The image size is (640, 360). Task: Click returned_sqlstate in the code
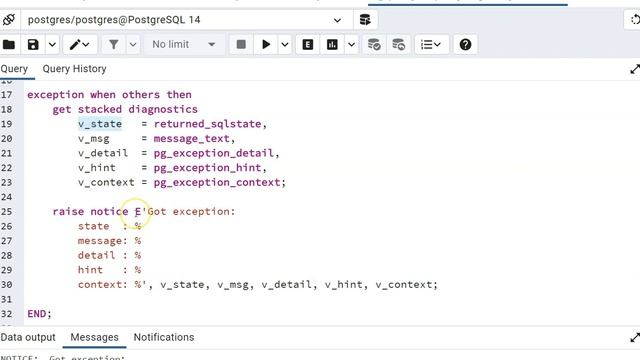207,124
